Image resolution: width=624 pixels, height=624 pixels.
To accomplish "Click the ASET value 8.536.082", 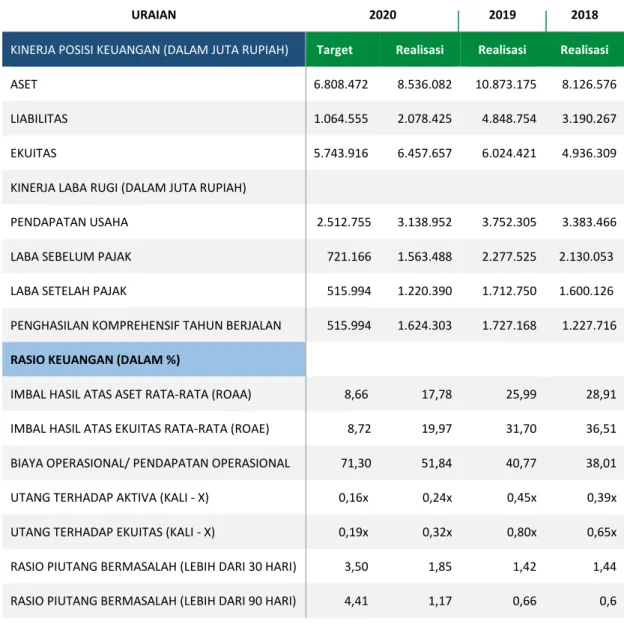I will (424, 84).
